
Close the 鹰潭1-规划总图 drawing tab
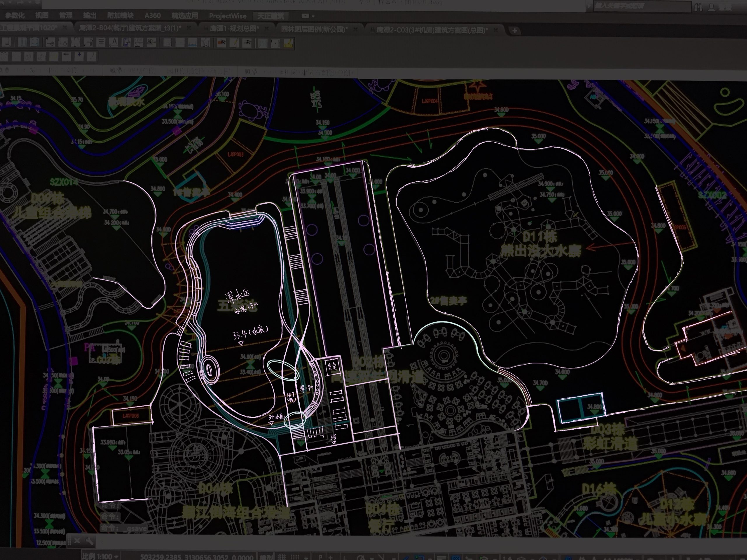point(267,29)
